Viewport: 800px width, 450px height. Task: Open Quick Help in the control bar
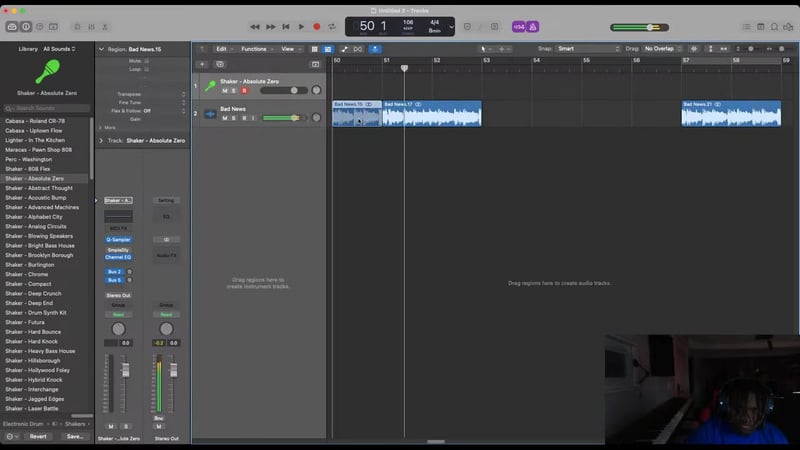(40, 27)
